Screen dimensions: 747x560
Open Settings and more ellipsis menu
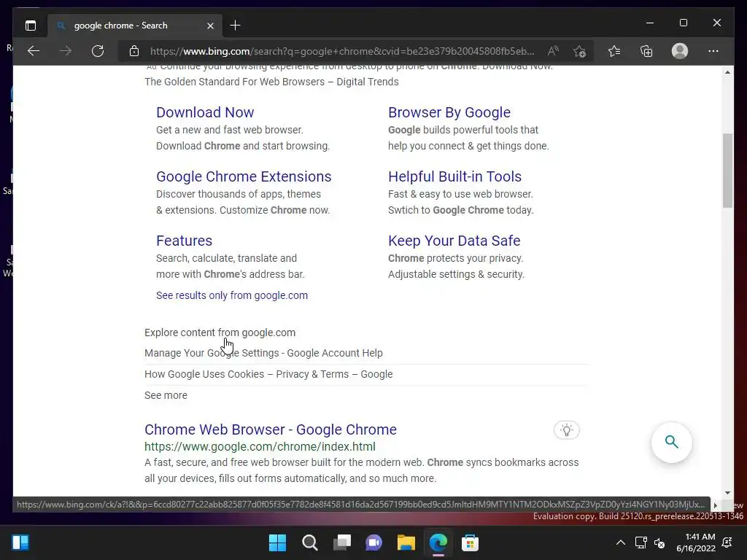(713, 51)
